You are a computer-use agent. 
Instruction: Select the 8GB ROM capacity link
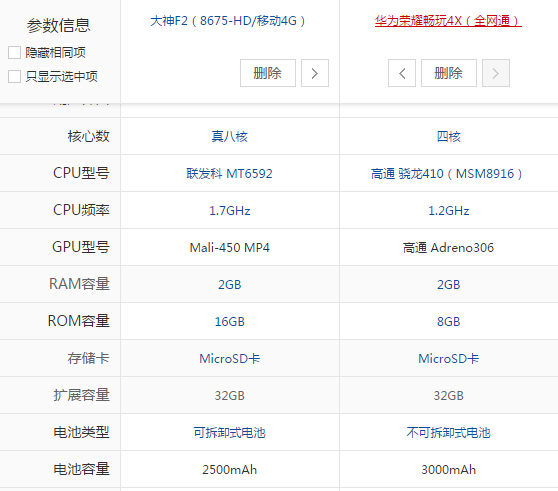point(448,322)
